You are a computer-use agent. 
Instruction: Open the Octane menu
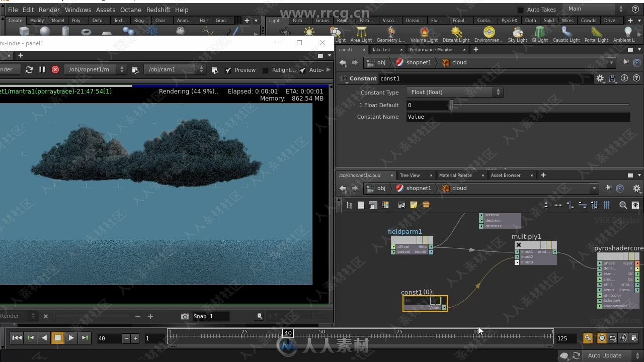[x=131, y=10]
